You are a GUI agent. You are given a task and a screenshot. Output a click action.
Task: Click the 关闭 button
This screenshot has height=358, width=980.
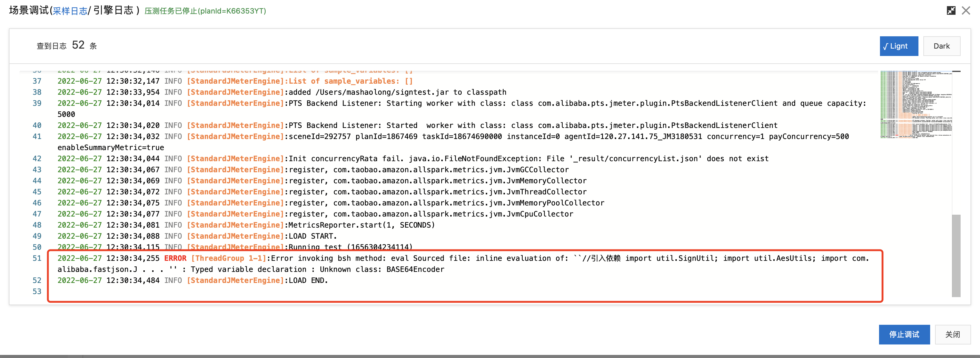952,334
